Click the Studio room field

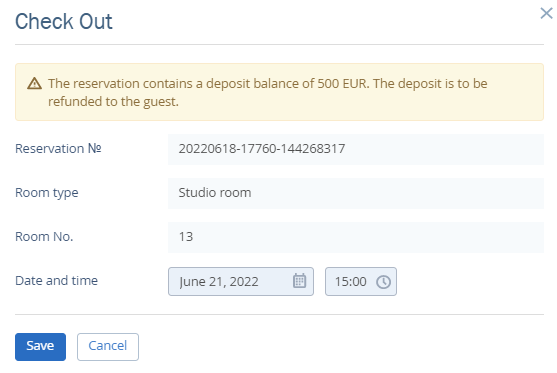coord(356,193)
